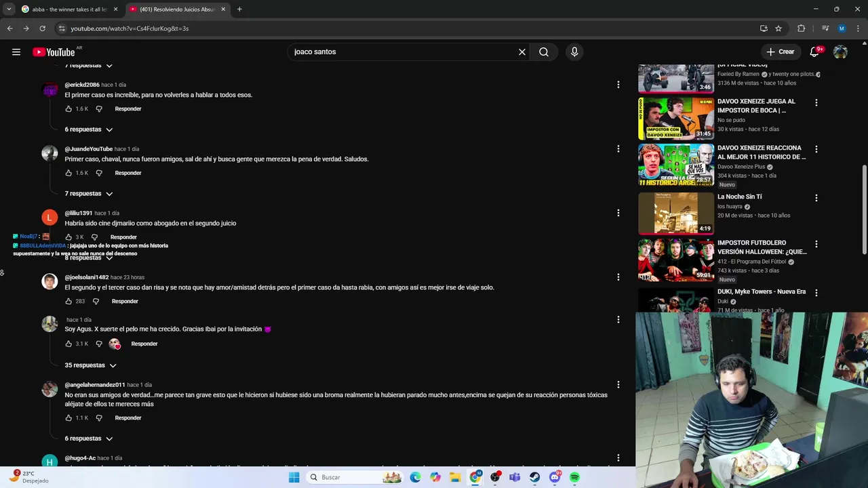The height and width of the screenshot is (488, 868).
Task: Open 'DAVOO XENEIZE JUEGA AL IMPOSTOR' thumbnail
Action: coord(676,119)
